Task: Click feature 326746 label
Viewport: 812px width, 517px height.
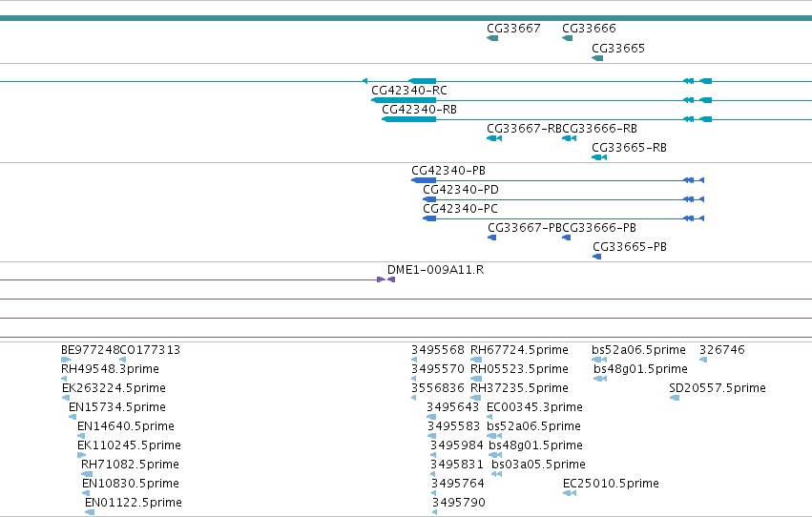Action: [x=722, y=350]
